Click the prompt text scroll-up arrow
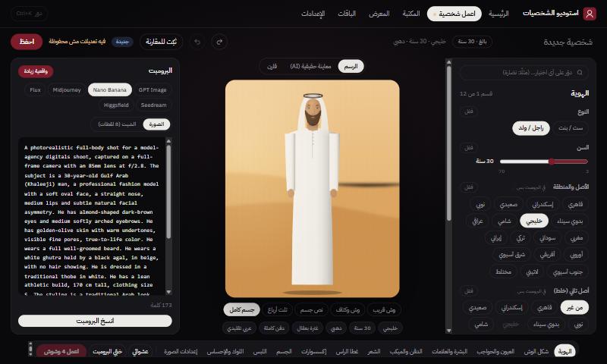Image resolution: width=607 pixels, height=364 pixels. tap(168, 141)
